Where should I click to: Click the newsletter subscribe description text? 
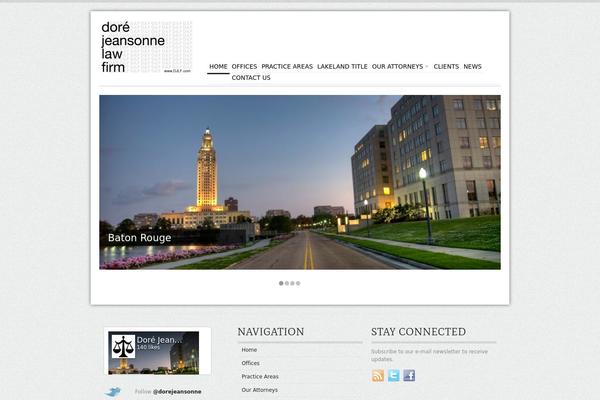429,355
